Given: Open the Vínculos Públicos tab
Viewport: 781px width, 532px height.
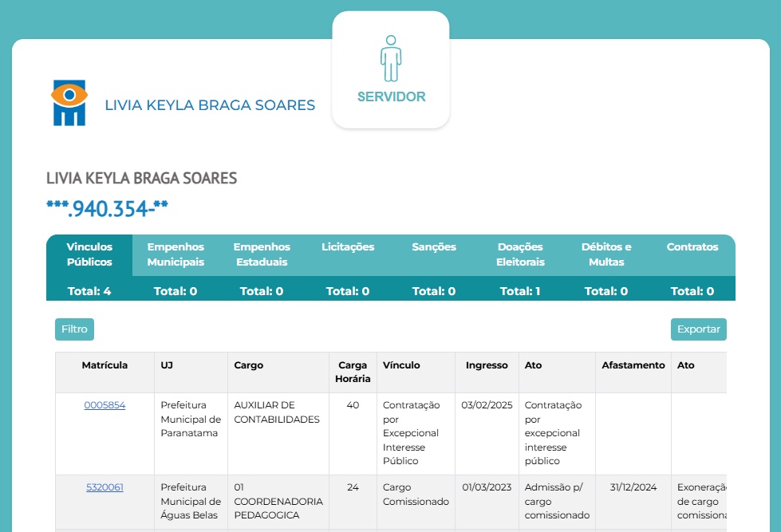Looking at the screenshot, I should coord(89,254).
